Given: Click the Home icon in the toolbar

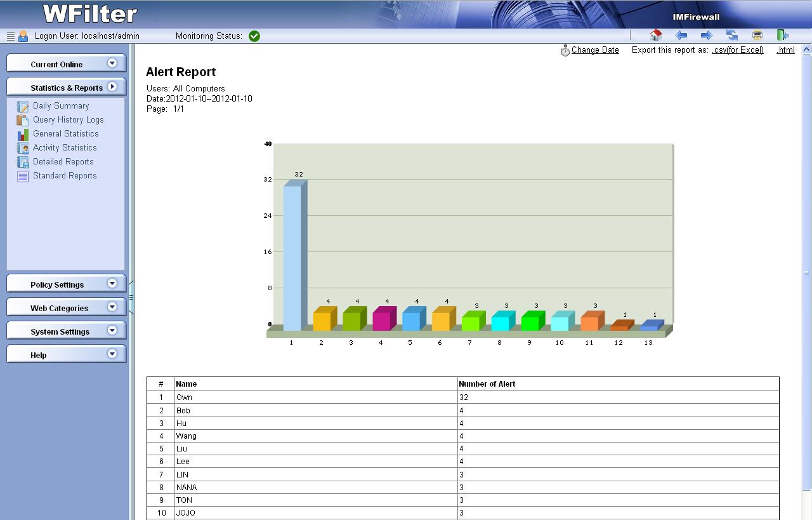Looking at the screenshot, I should (x=656, y=36).
